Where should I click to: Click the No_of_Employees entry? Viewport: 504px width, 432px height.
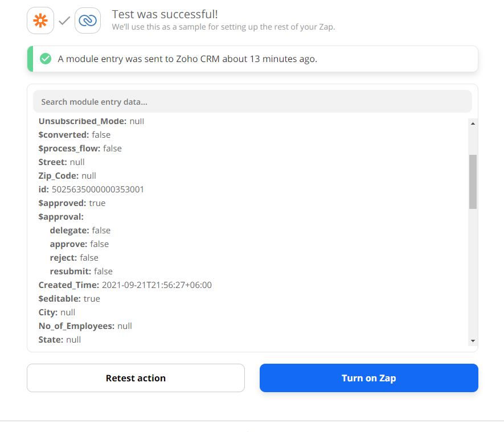[85, 326]
